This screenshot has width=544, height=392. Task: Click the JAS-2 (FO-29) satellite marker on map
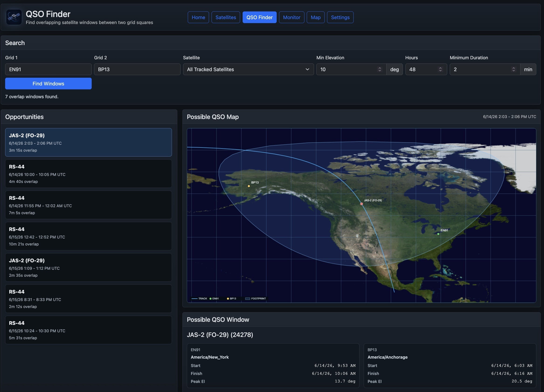(x=362, y=204)
